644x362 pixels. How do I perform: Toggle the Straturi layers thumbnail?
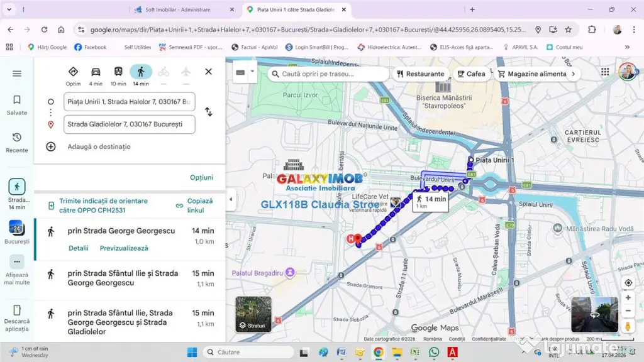[x=253, y=314]
